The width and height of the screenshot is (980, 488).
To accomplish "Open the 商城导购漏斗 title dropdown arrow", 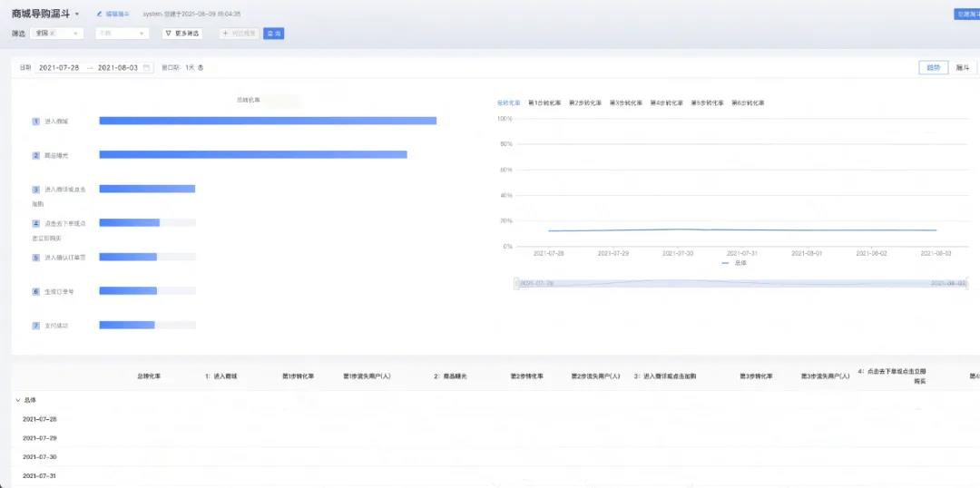I will click(x=76, y=14).
